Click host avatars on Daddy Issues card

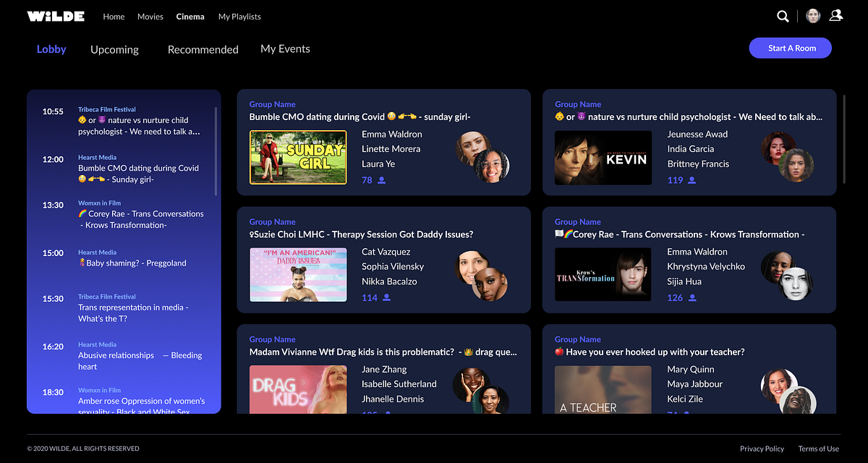pyautogui.click(x=482, y=276)
